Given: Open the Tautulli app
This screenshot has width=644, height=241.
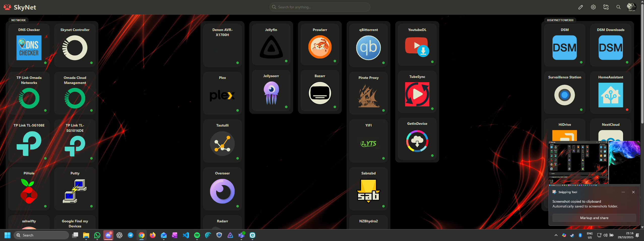Looking at the screenshot, I should [x=222, y=141].
